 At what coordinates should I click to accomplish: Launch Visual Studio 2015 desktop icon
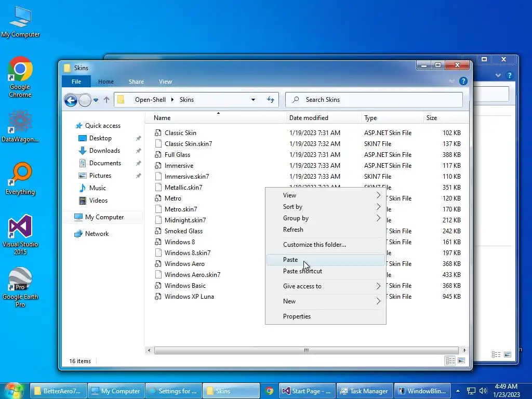pos(20,234)
